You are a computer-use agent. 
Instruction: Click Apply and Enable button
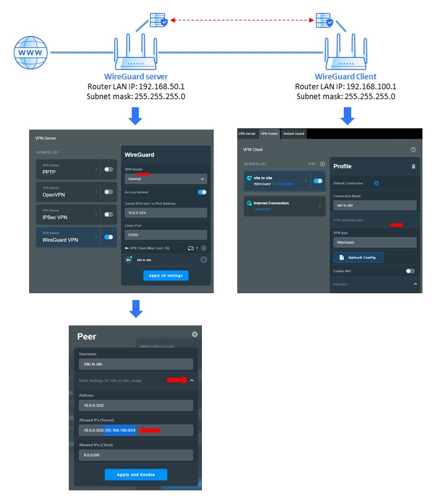click(136, 474)
